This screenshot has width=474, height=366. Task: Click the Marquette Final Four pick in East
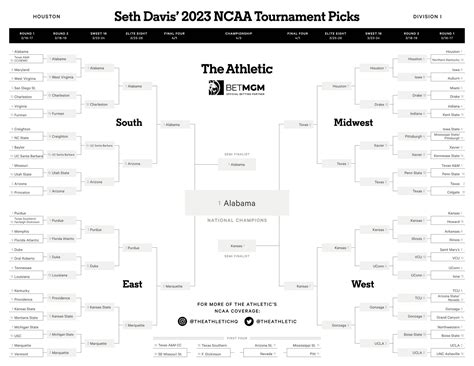click(175, 286)
